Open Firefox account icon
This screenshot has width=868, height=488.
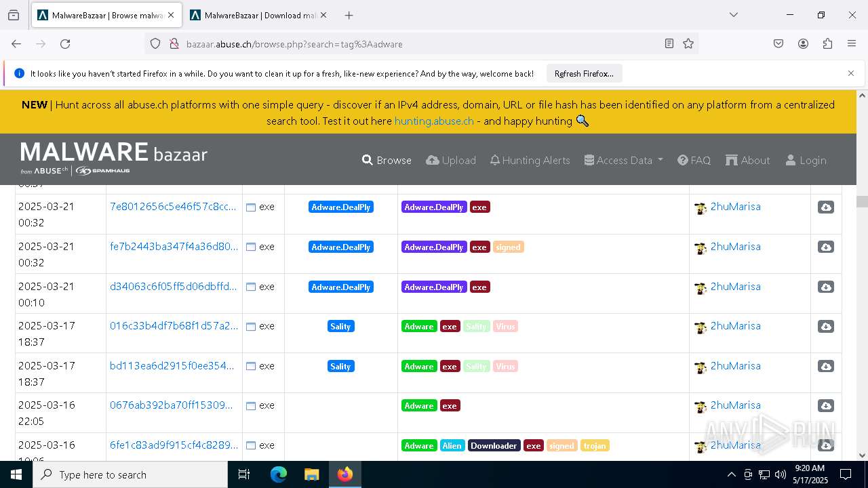click(x=803, y=43)
